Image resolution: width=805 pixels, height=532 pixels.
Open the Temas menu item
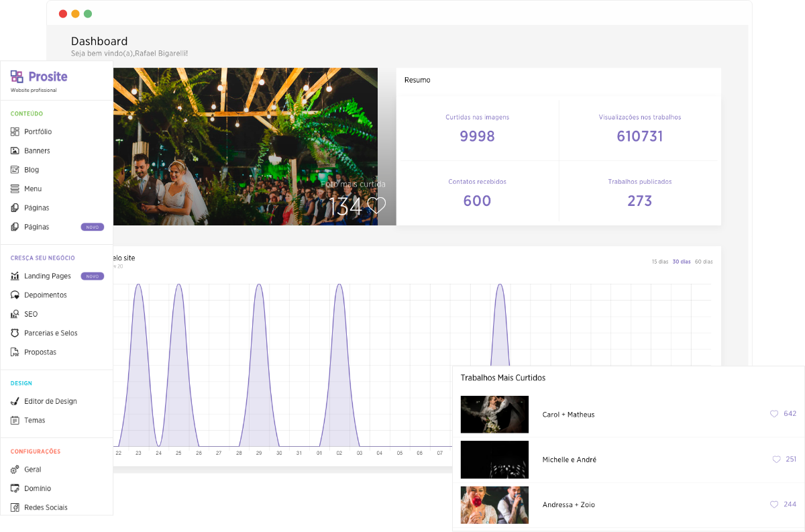(35, 421)
